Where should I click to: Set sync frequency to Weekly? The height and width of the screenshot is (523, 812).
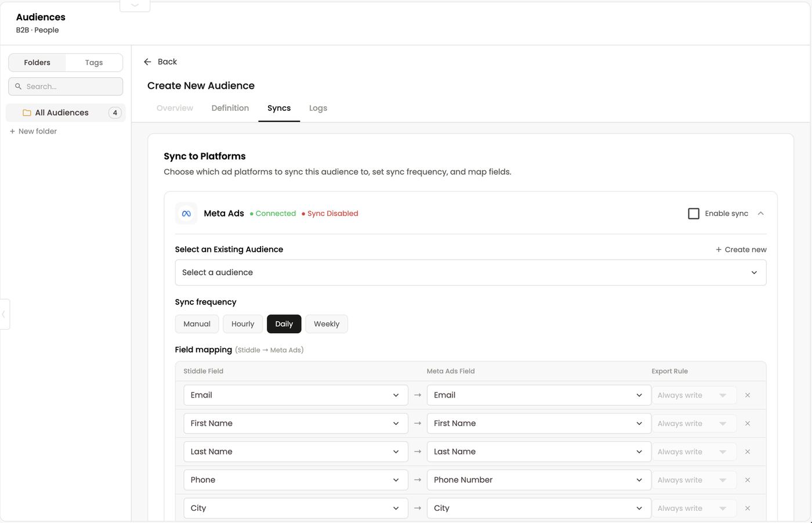(327, 324)
